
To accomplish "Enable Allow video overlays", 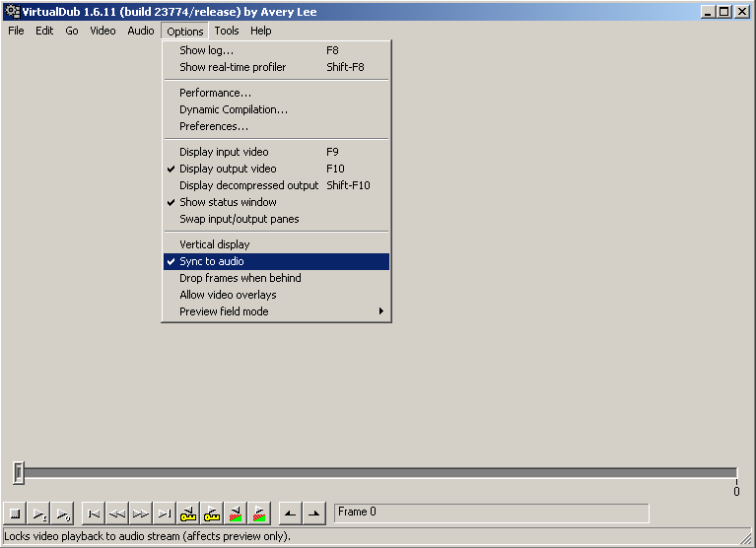I will pos(276,295).
